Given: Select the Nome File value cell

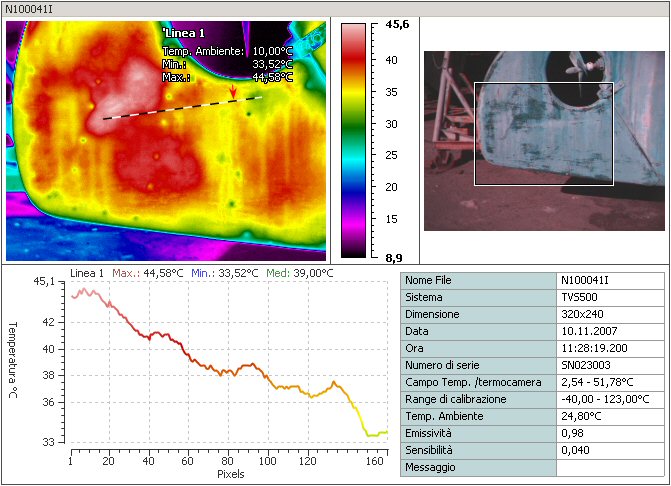Looking at the screenshot, I should 608,281.
